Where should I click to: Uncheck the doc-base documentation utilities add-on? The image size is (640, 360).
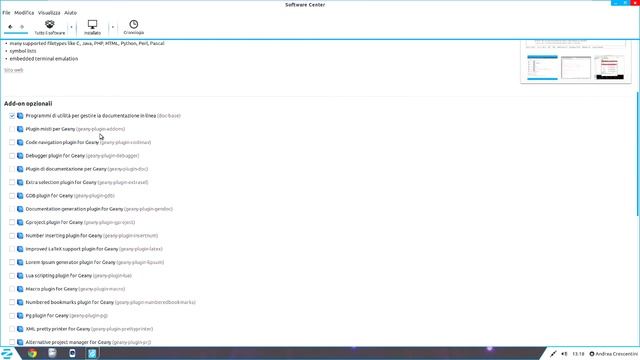click(x=12, y=116)
